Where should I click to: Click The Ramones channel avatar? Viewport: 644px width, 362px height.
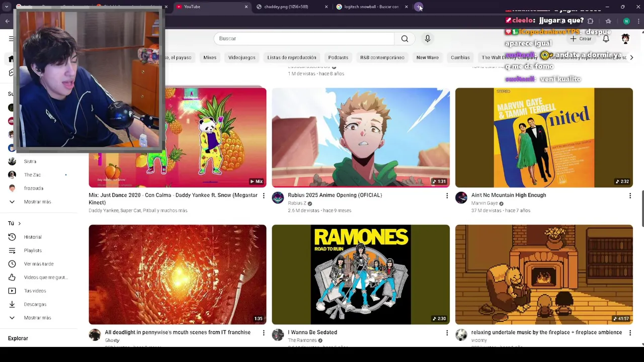(x=278, y=335)
